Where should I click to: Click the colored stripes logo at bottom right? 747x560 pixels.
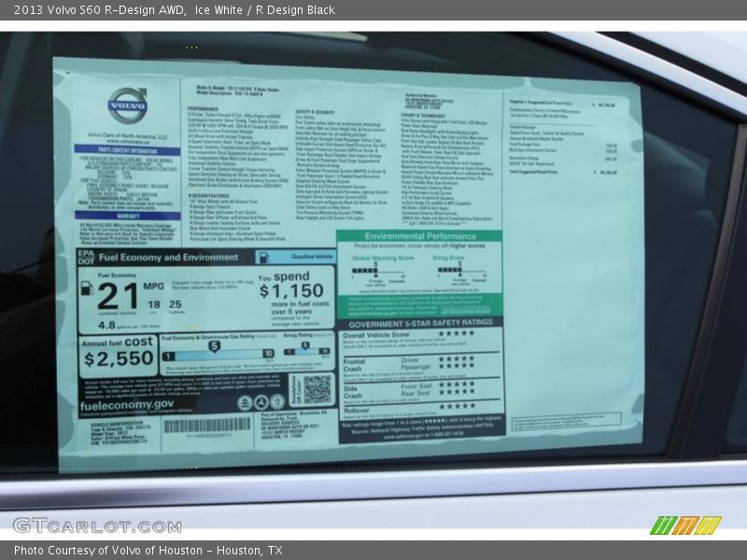[x=685, y=525]
